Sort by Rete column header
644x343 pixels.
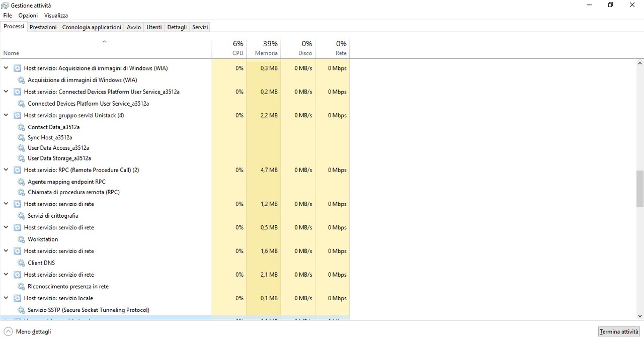[x=332, y=48]
